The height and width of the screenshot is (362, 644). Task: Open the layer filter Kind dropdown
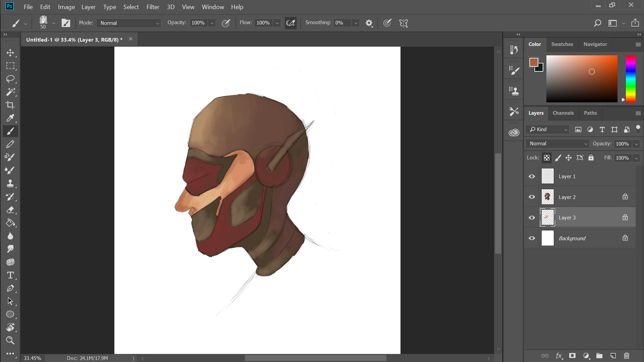pyautogui.click(x=548, y=130)
